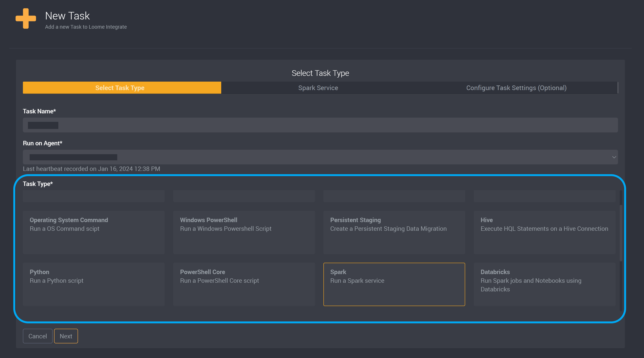The image size is (644, 358).
Task: Open the Run on Agent dropdown
Action: coord(320,157)
